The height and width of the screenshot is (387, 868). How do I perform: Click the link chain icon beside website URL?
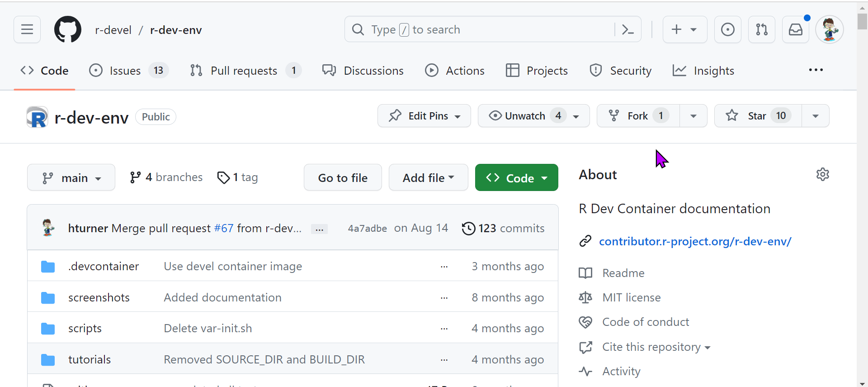585,241
